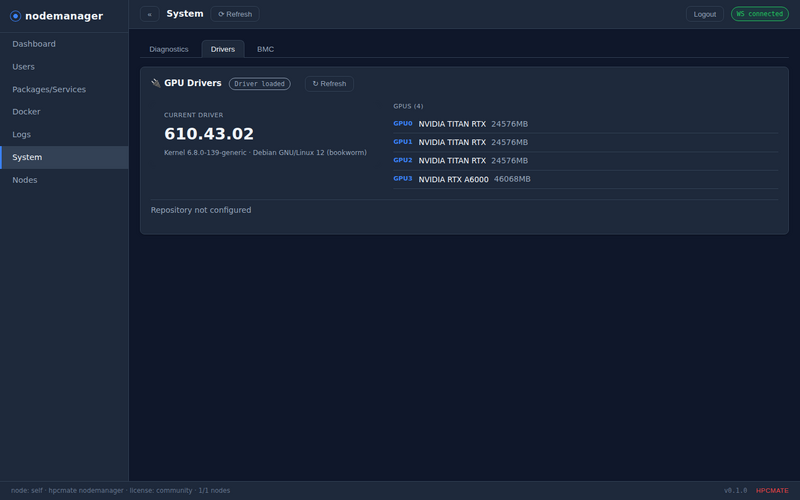Refresh the System page from the header
Viewport: 800px width, 500px height.
pyautogui.click(x=235, y=14)
